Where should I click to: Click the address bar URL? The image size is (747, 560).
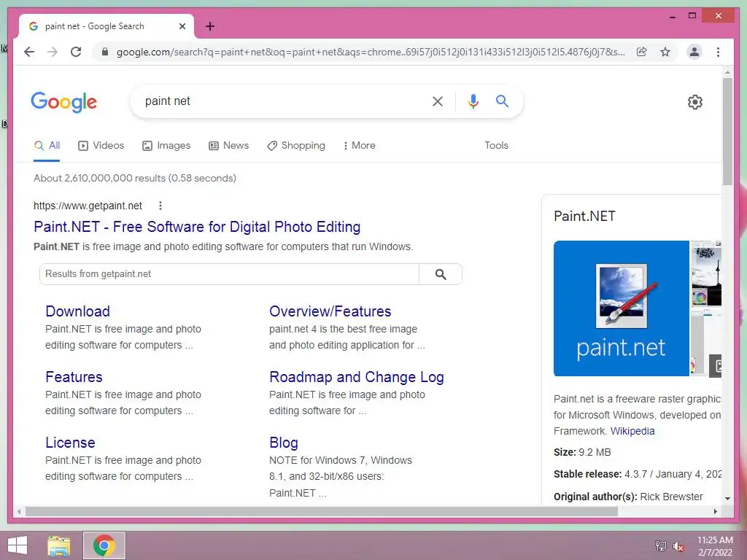coord(370,52)
